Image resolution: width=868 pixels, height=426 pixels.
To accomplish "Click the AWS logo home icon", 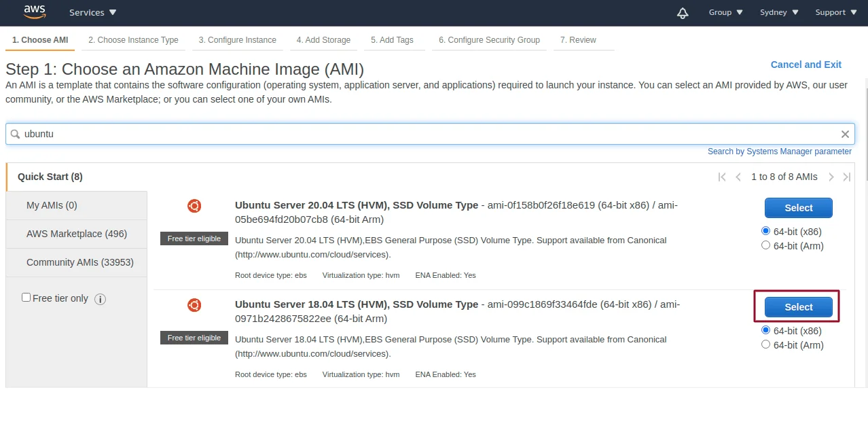I will coord(34,12).
